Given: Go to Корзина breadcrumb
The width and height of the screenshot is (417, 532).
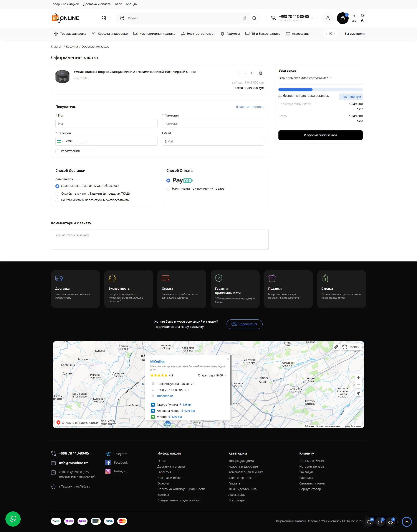Looking at the screenshot, I should click(x=72, y=47).
